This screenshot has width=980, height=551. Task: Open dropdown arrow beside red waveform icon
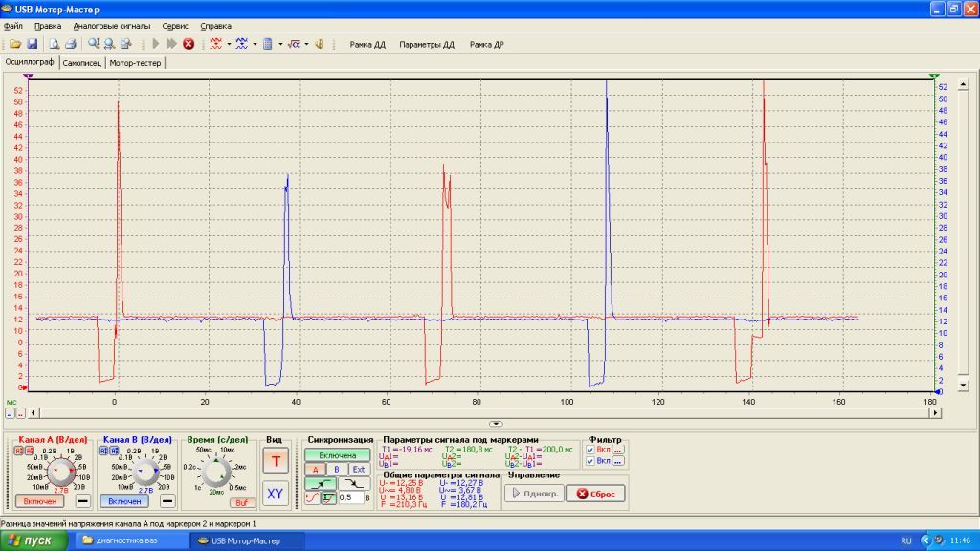229,44
